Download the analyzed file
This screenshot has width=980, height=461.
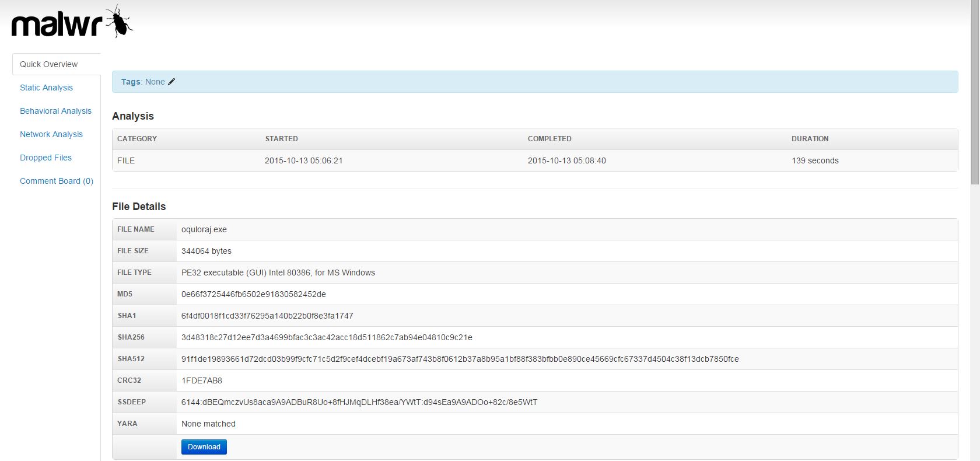(204, 447)
